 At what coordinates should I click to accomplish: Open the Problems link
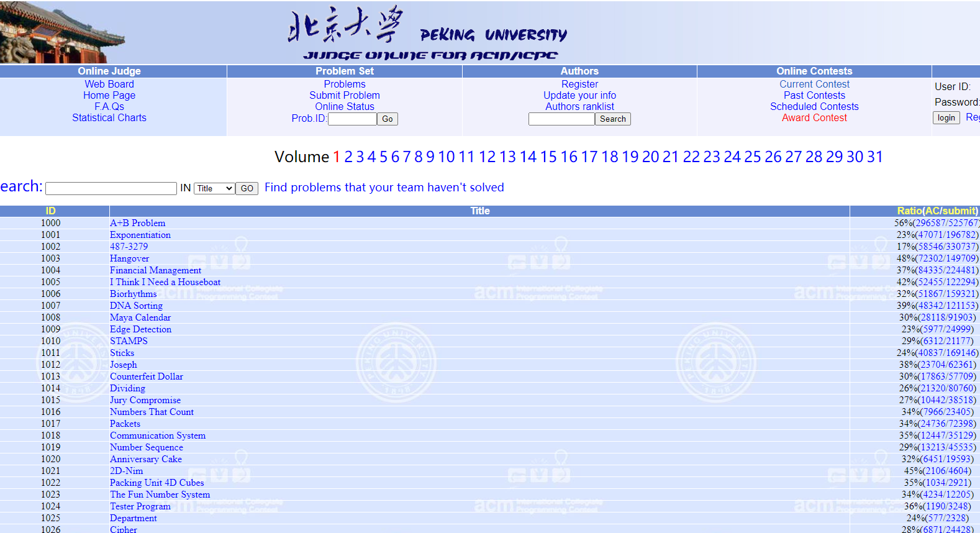pos(345,84)
